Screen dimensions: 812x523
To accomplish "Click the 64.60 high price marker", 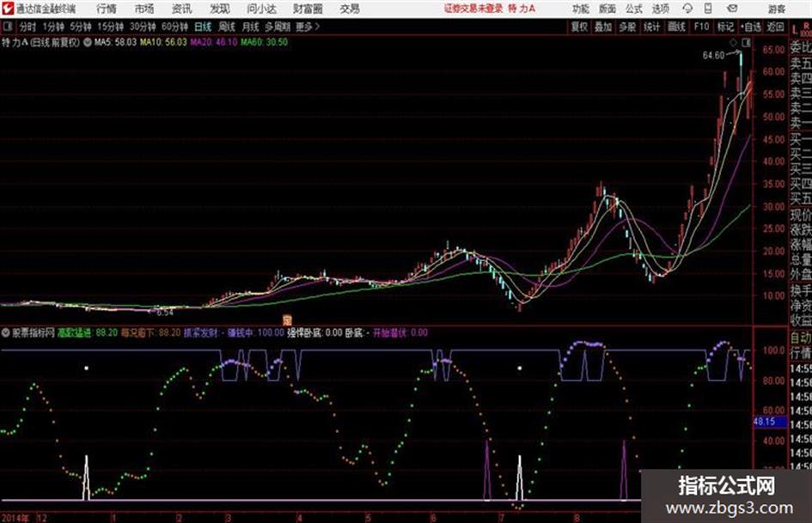I will click(x=713, y=56).
